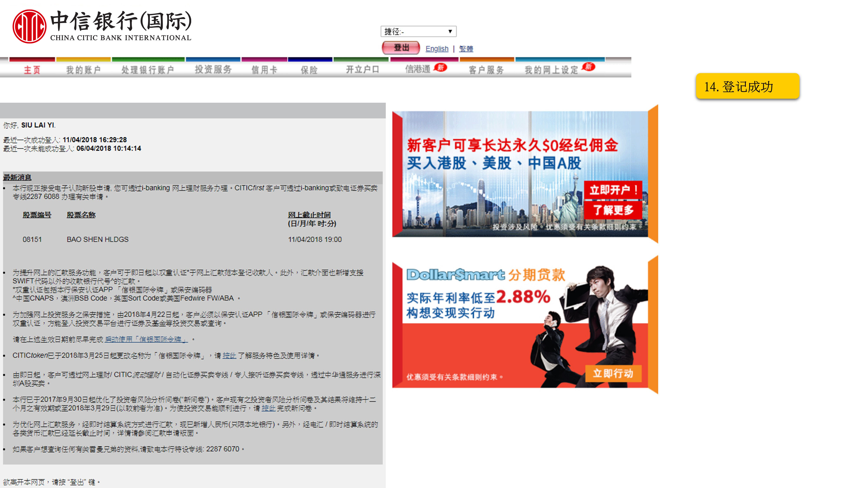The image size is (868, 488).
Task: Open the 捷径 shortcut dropdown
Action: 418,31
